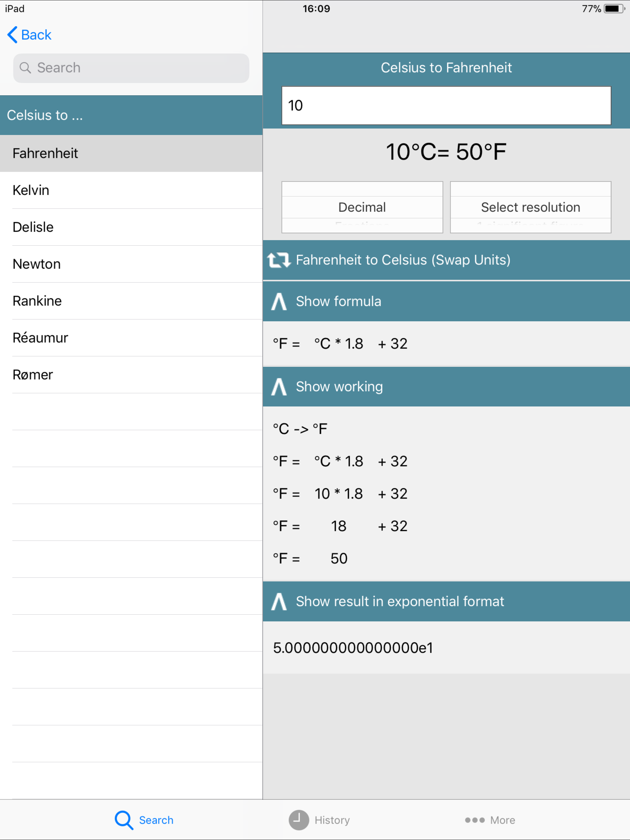Screen dimensions: 630x840
Task: Tap the Celsius value input field
Action: click(x=446, y=105)
